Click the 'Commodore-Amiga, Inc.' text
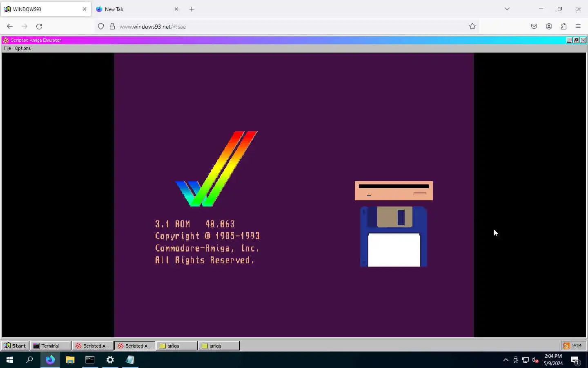Viewport: 588px width, 368px height. click(207, 248)
